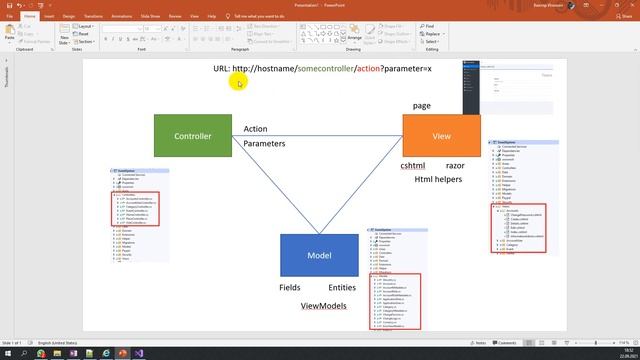Open the font name combo box
Image resolution: width=640 pixels, height=360 pixels.
tap(122, 29)
